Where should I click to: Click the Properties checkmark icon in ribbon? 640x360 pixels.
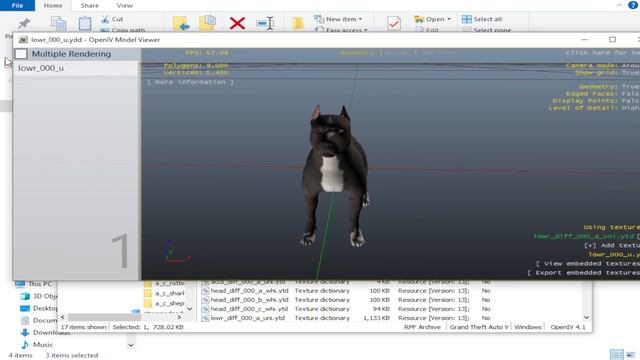tap(394, 23)
